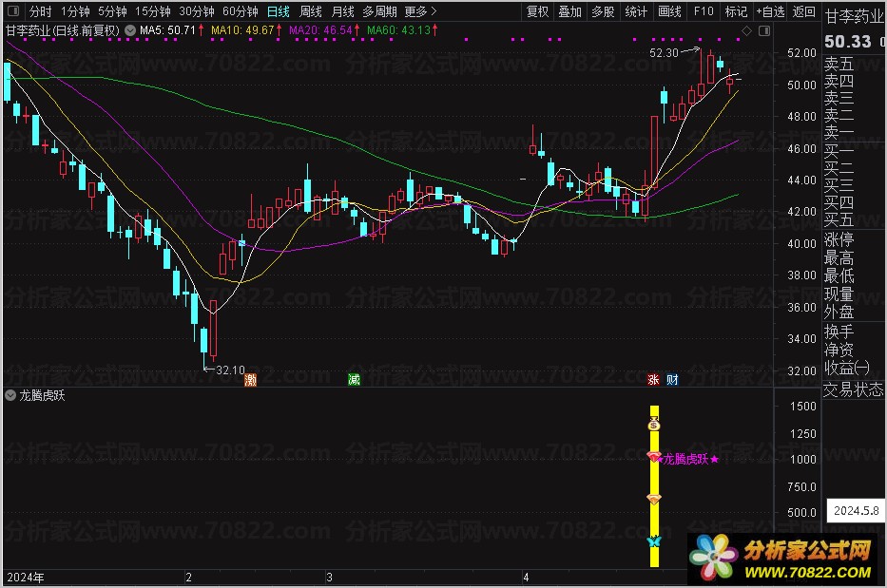Expand the 更多 periods menu
The width and height of the screenshot is (887, 588).
(421, 11)
